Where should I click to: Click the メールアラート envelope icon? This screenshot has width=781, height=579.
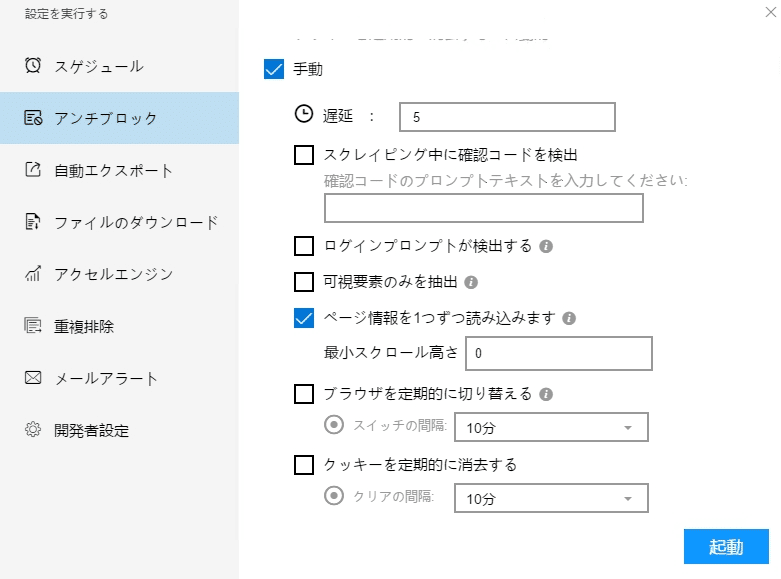[x=33, y=378]
